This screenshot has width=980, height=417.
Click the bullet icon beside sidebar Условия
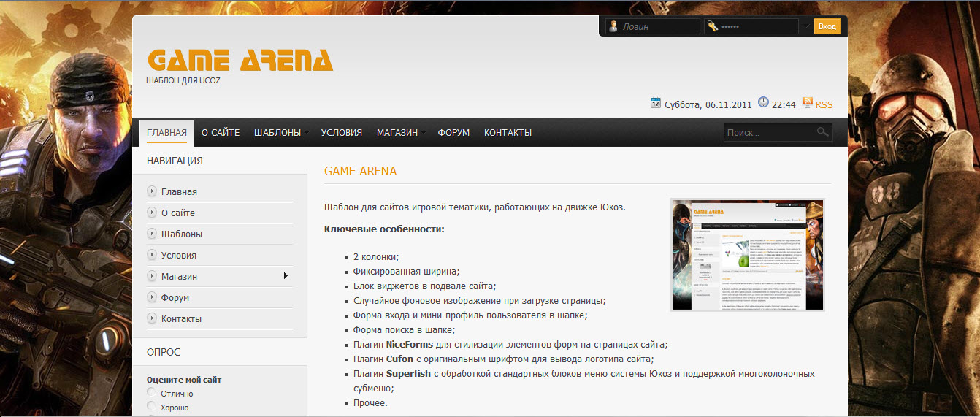(x=152, y=255)
